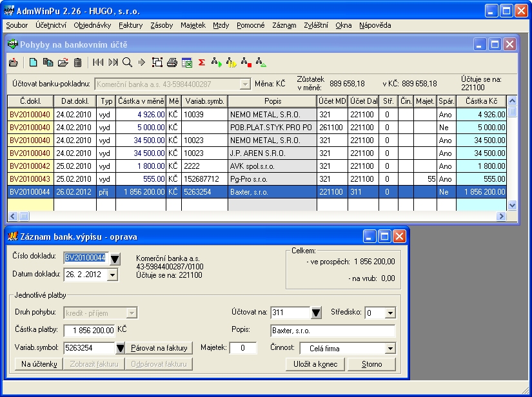532x397 pixels.
Task: Click the Záznam bank.výpisu window icon
Action: 12,237
